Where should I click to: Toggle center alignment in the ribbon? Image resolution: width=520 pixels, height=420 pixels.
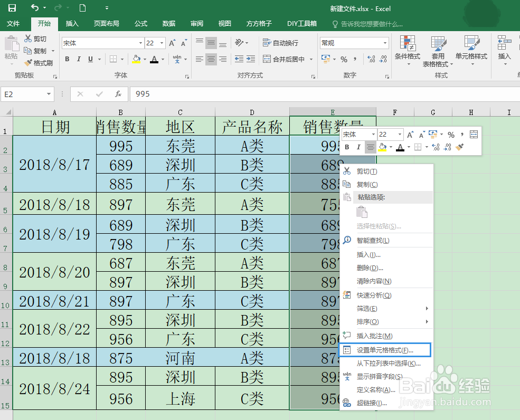point(211,59)
